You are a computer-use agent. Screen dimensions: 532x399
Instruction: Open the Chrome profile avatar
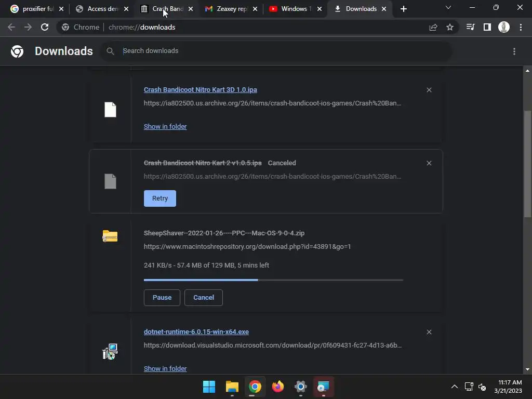(504, 27)
